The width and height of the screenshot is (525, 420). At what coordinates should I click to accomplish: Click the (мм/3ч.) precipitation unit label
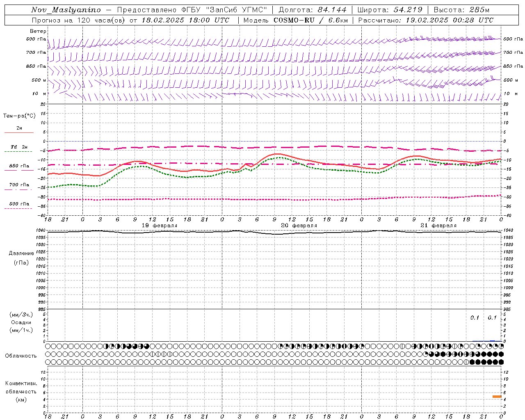tap(21, 315)
